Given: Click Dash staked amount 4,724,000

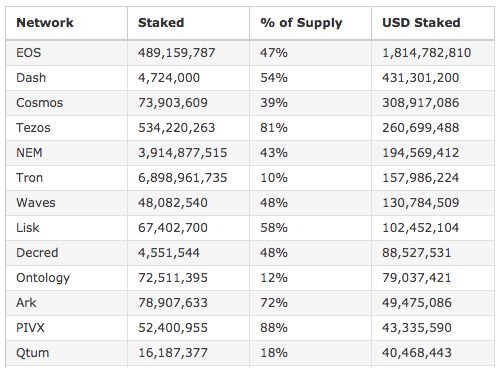Looking at the screenshot, I should (x=169, y=78).
